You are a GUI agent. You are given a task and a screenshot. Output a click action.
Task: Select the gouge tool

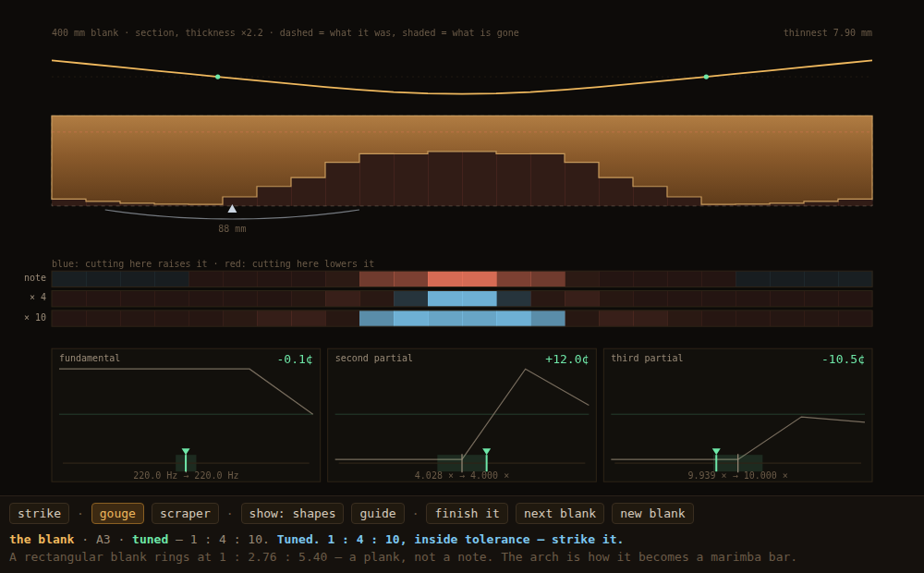(x=117, y=514)
